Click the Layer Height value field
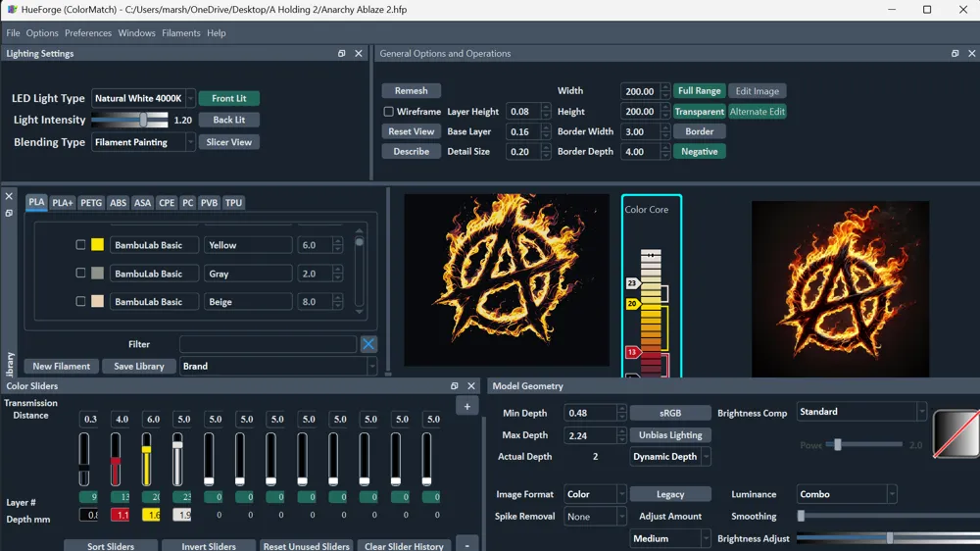This screenshot has height=551, width=980. [x=523, y=112]
